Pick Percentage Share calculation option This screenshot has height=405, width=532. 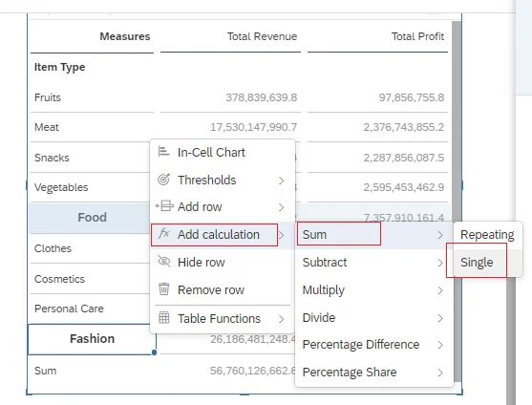[x=374, y=373]
